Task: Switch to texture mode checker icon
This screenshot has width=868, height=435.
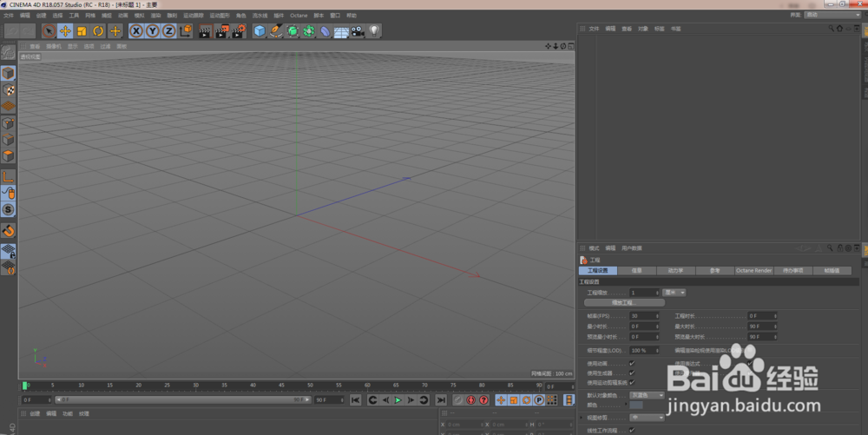Action: 9,89
